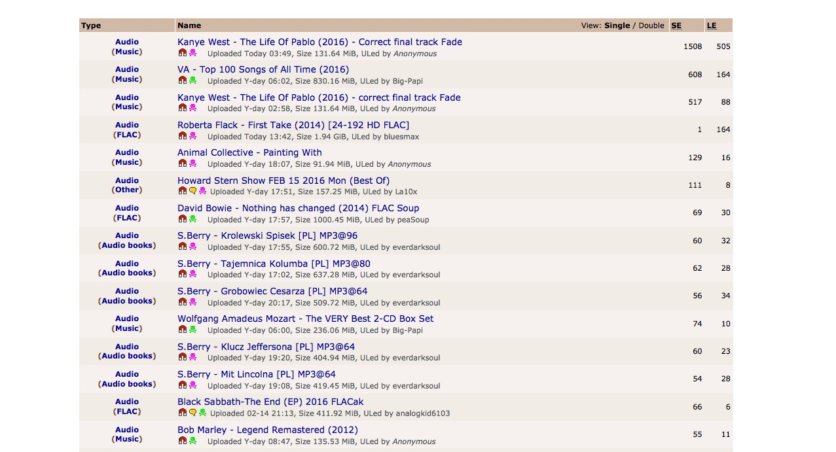Click the green skull on Black Sabbath row

tap(203, 413)
